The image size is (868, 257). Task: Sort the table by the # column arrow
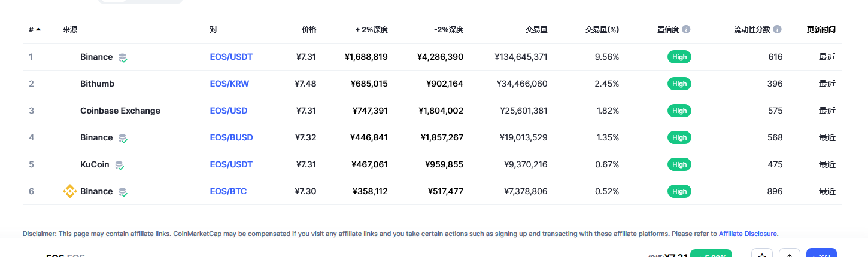tap(35, 29)
